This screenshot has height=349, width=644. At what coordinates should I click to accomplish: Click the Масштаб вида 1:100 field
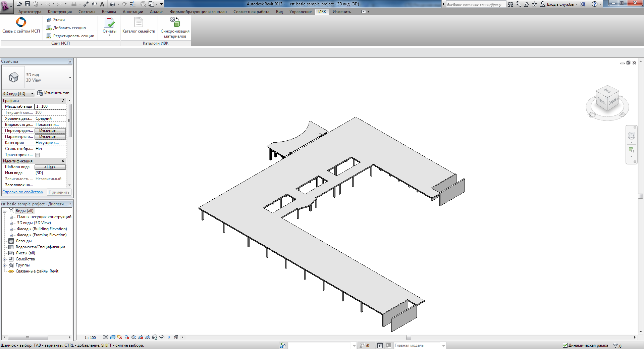tap(50, 106)
